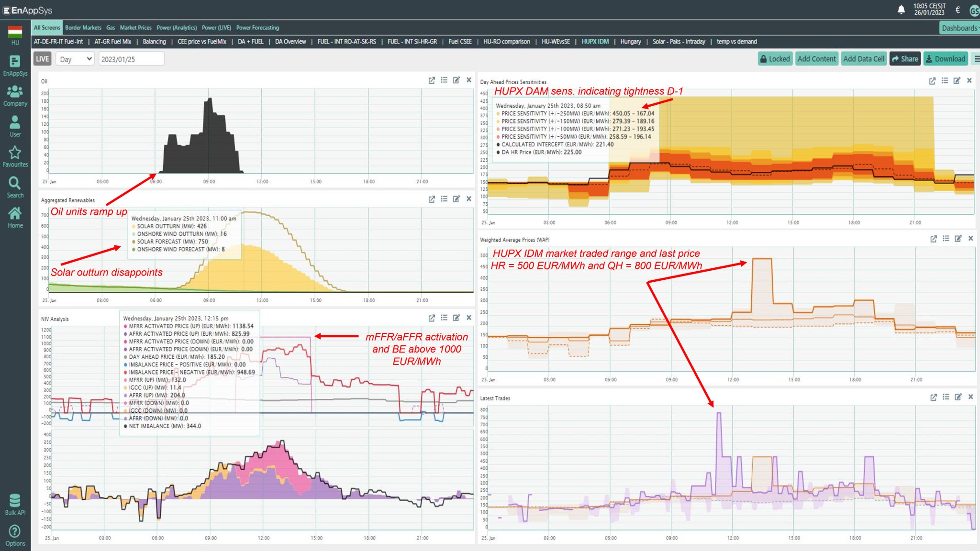
Task: Open Power Forecasting tab
Action: coord(257,28)
